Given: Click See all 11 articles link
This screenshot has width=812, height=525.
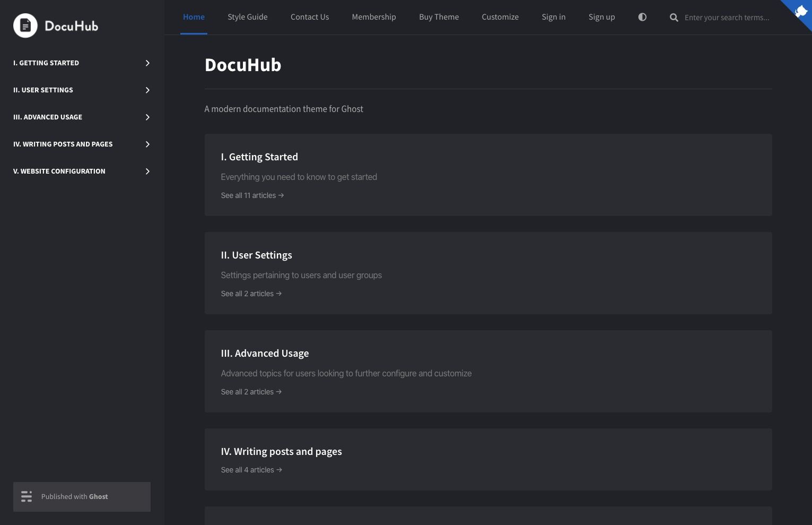Looking at the screenshot, I should tap(252, 195).
